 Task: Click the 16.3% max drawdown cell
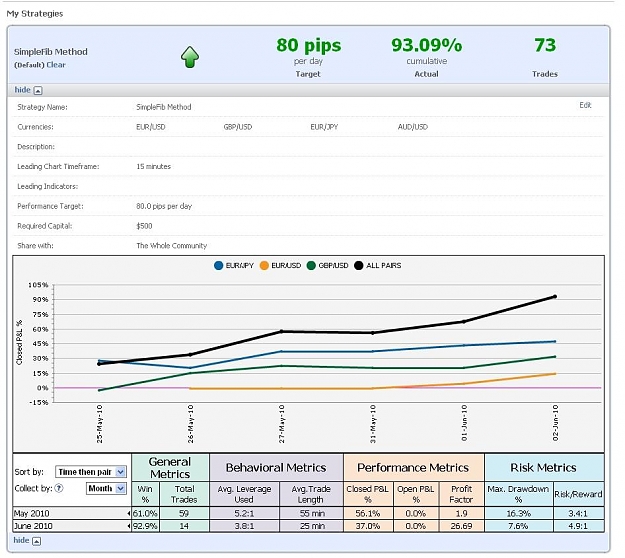click(x=519, y=513)
